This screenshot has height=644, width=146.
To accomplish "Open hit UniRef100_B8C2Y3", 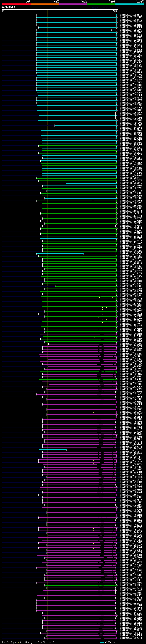I will [131, 296].
